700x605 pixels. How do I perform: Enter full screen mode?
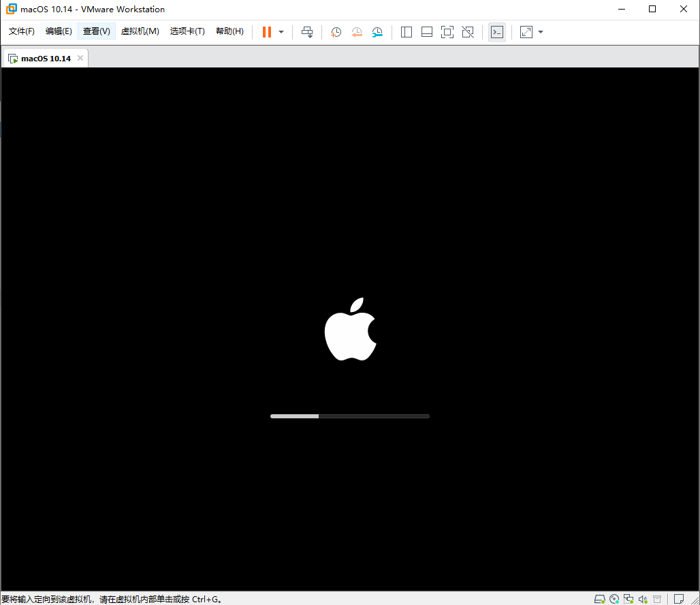pos(447,31)
